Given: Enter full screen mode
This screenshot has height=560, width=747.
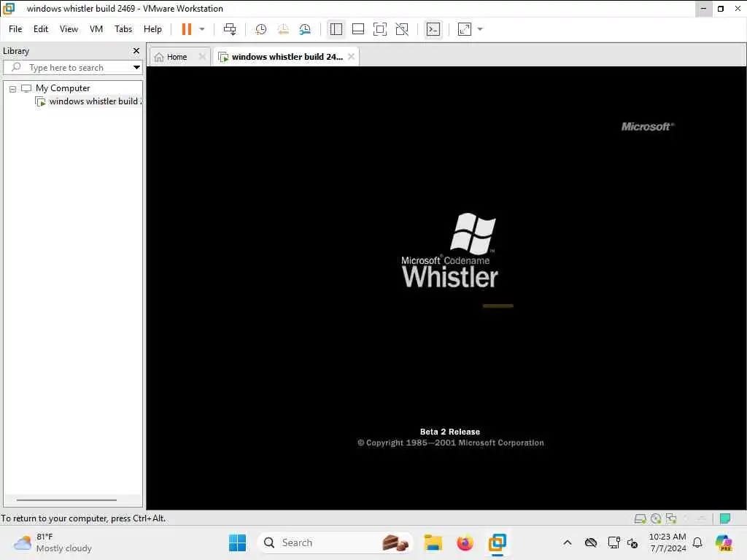Looking at the screenshot, I should [379, 29].
